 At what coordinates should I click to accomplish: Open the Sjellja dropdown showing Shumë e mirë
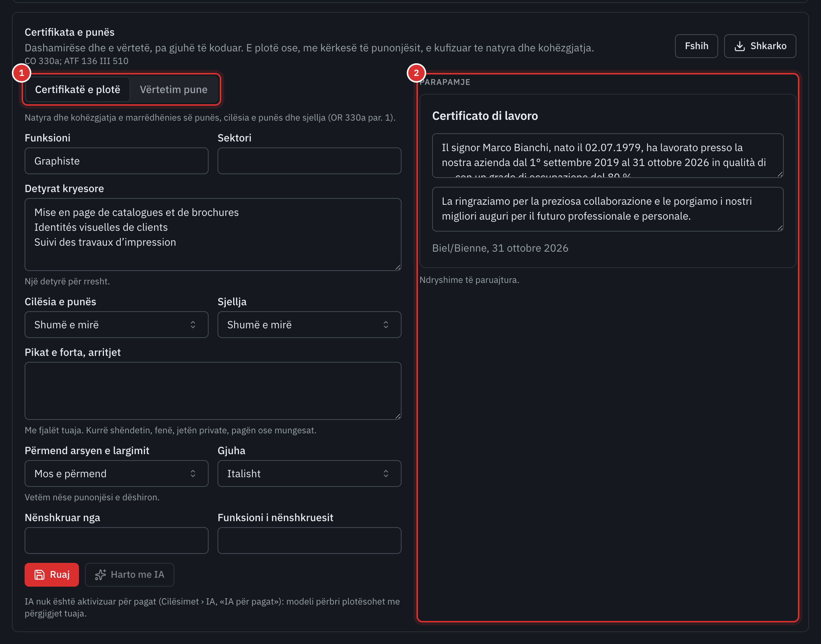tap(310, 325)
